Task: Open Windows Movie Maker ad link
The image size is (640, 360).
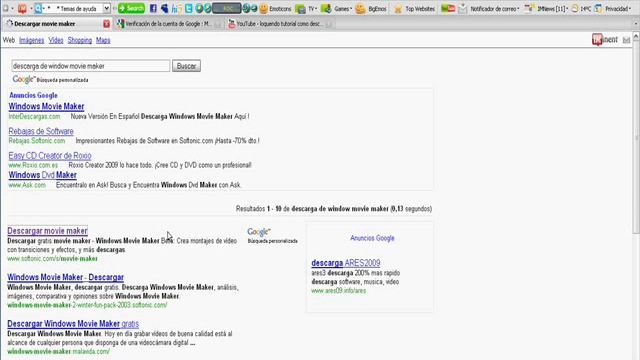Action: click(x=47, y=107)
